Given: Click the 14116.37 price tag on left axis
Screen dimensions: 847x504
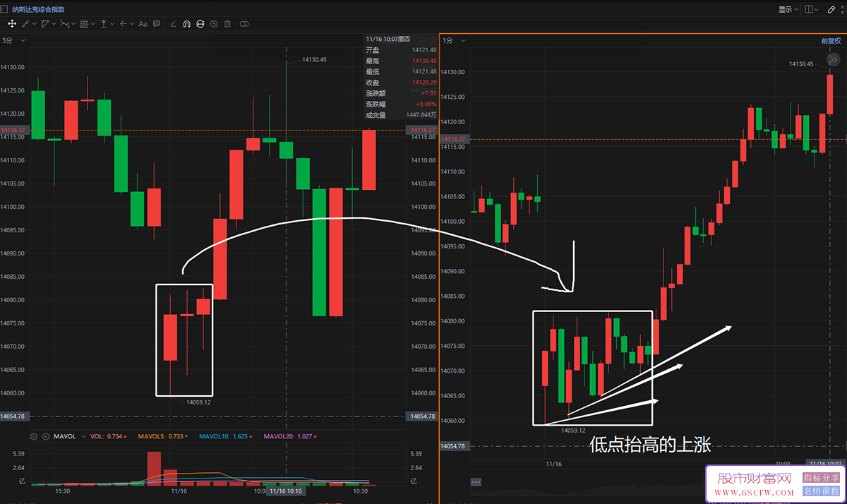Looking at the screenshot, I should click(13, 130).
